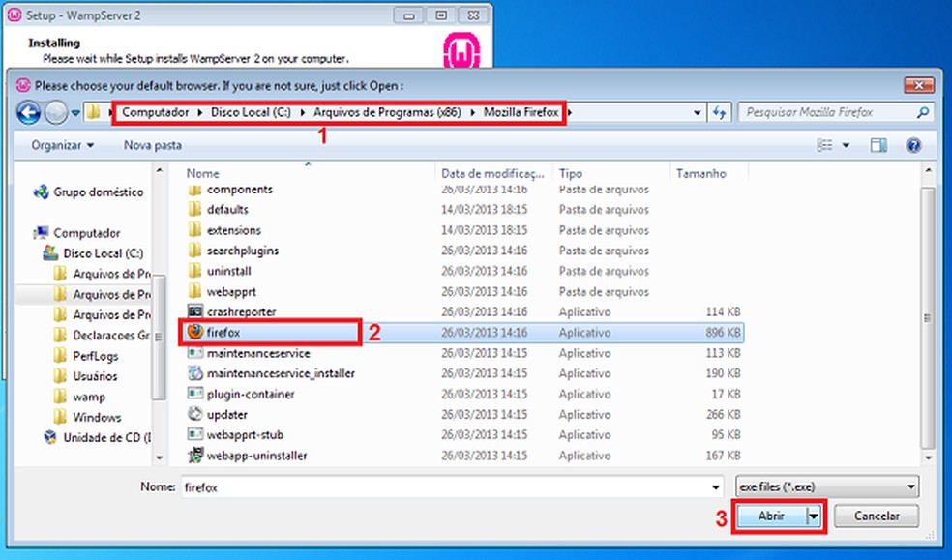Open the Windows folder in tree
Image resolution: width=952 pixels, height=560 pixels.
coord(97,418)
